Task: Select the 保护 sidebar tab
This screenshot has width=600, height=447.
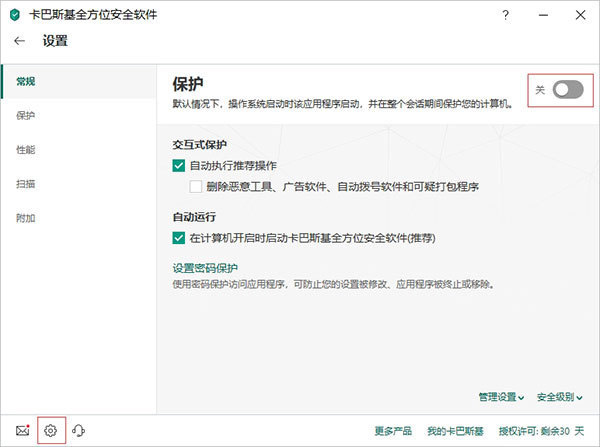Action: [79, 116]
